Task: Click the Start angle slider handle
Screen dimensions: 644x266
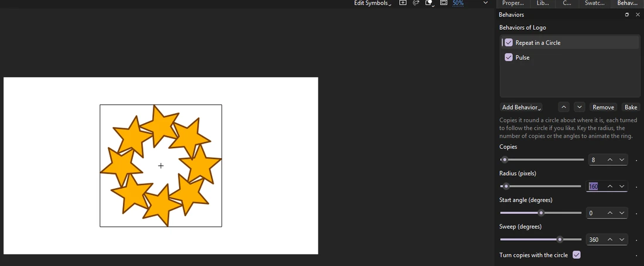Action: tap(541, 213)
